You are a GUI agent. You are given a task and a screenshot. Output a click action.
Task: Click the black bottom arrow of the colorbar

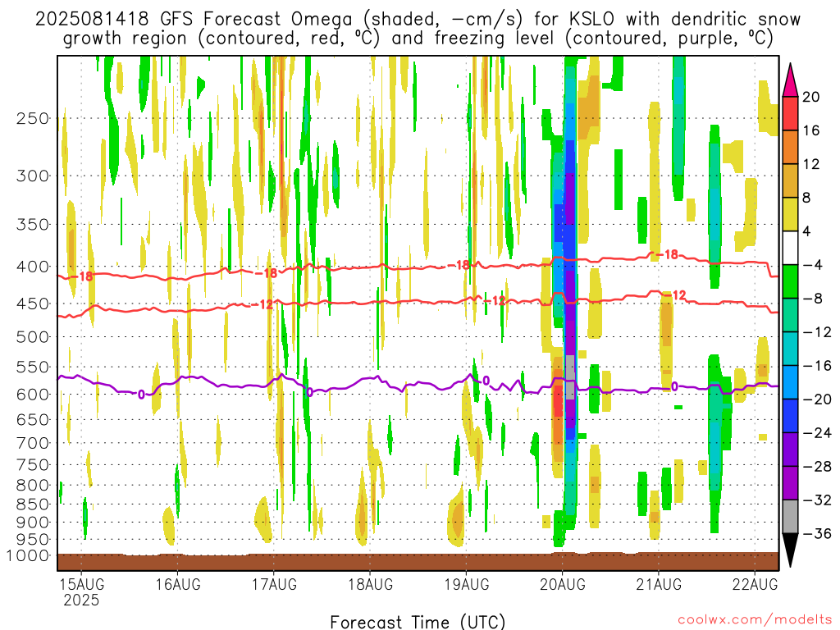tap(790, 550)
